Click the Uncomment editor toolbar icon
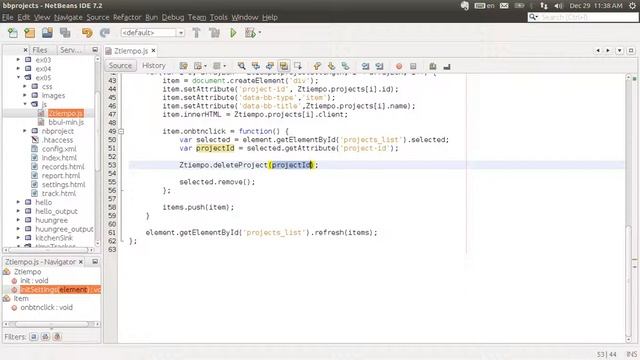 coord(447,66)
